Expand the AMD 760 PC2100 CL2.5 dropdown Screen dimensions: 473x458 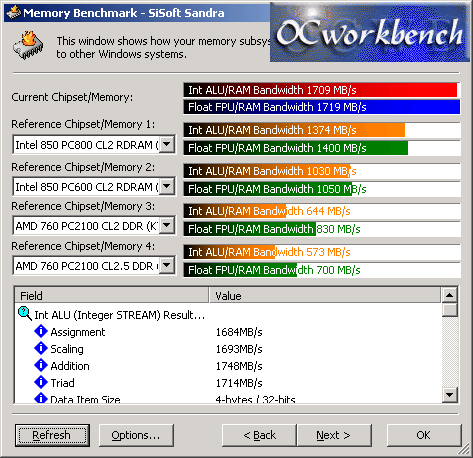(167, 266)
